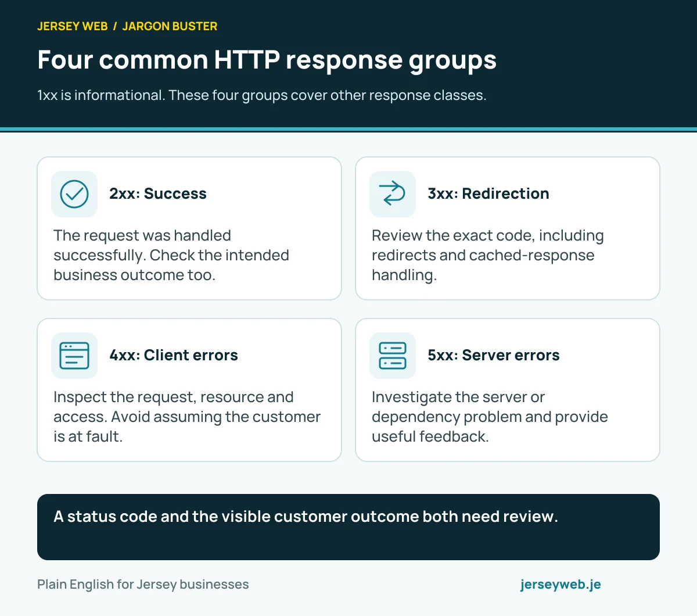Open the jerseyweb.je link

coord(561,585)
